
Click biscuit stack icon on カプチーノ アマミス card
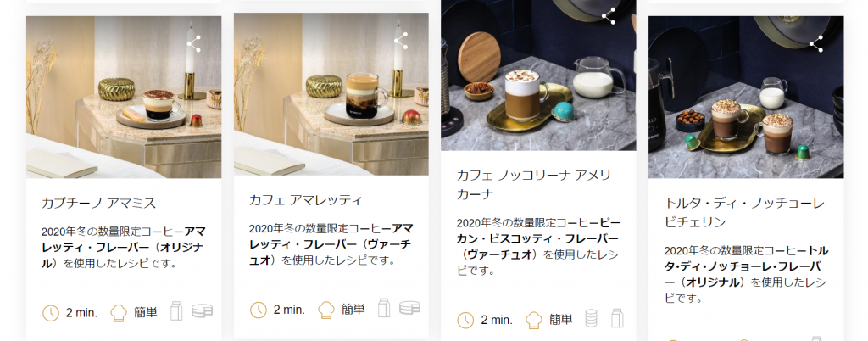[x=202, y=311]
